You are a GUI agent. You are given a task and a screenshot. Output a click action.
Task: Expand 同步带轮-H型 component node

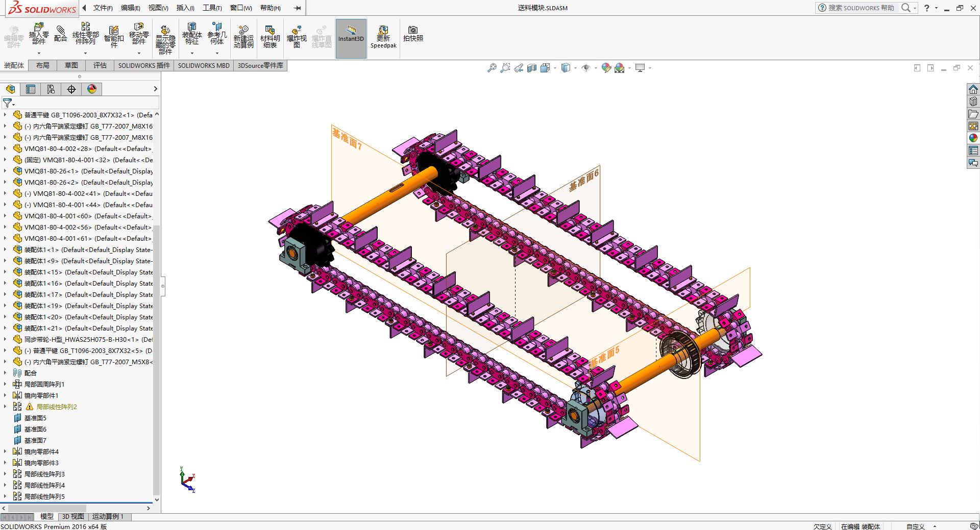coord(5,339)
